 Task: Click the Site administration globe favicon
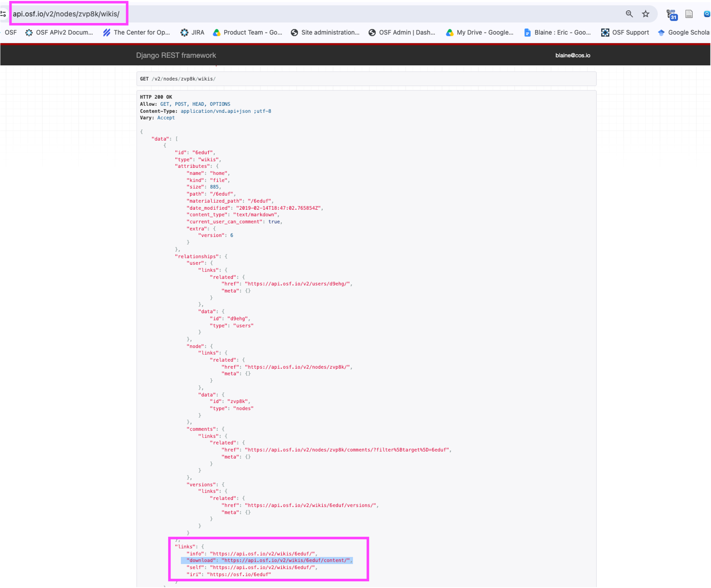294,32
